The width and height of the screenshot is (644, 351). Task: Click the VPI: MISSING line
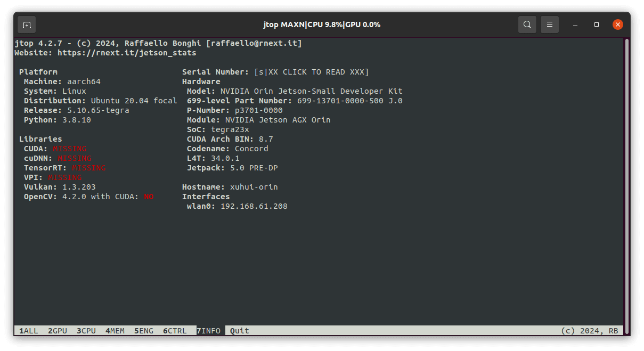click(x=53, y=177)
